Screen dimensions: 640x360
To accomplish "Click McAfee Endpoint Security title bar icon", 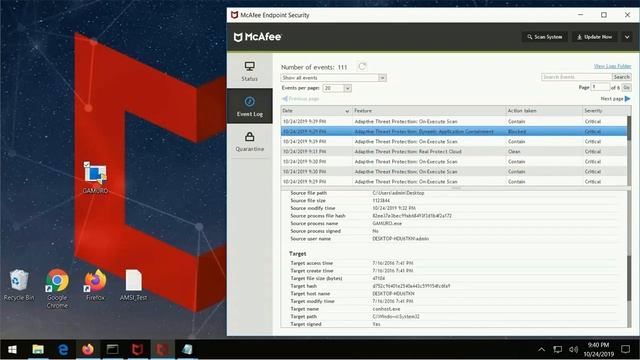I will (234, 15).
